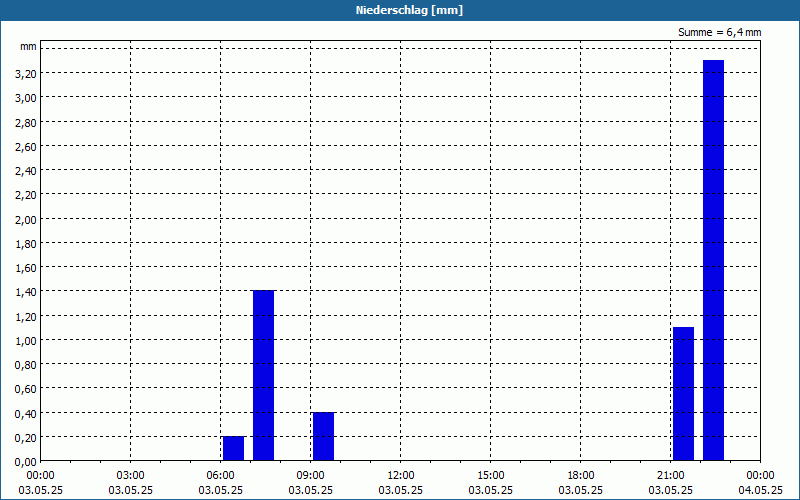
Task: Click the 1,20 y-axis value
Action: click(26, 316)
